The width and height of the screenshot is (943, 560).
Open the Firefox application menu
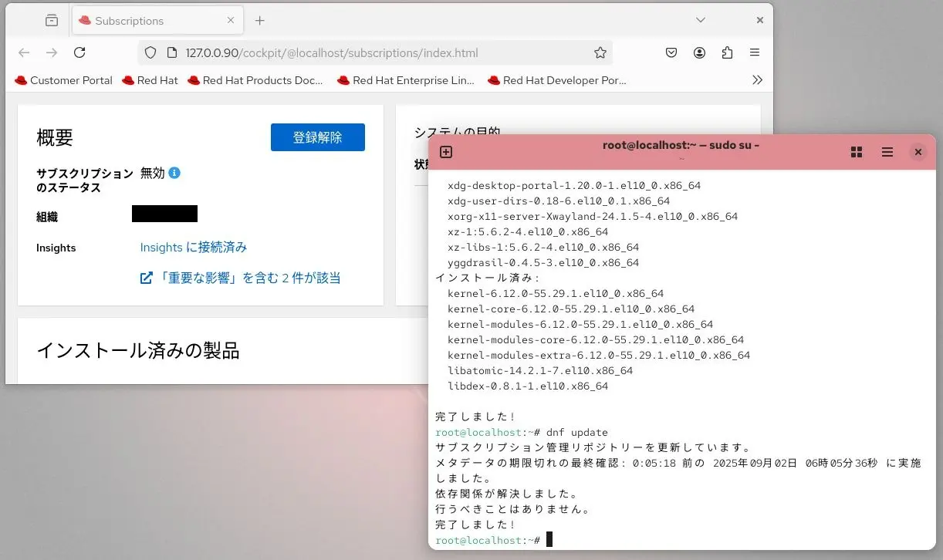click(754, 52)
